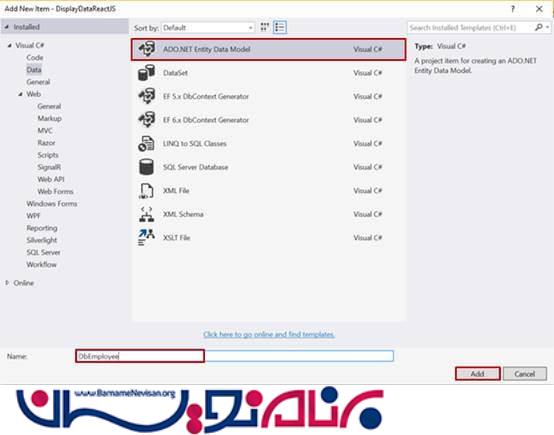554x435 pixels.
Task: Select General under Visual C#
Action: (x=38, y=82)
